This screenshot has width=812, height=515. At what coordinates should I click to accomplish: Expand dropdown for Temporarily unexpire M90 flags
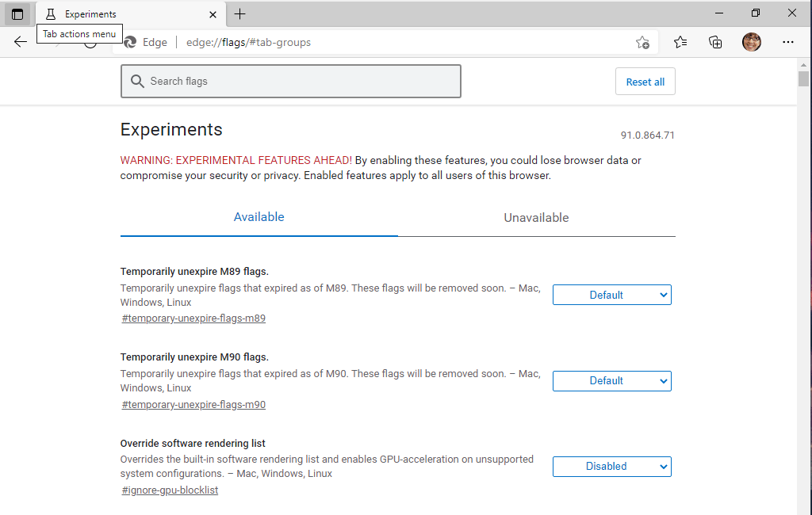click(x=611, y=381)
